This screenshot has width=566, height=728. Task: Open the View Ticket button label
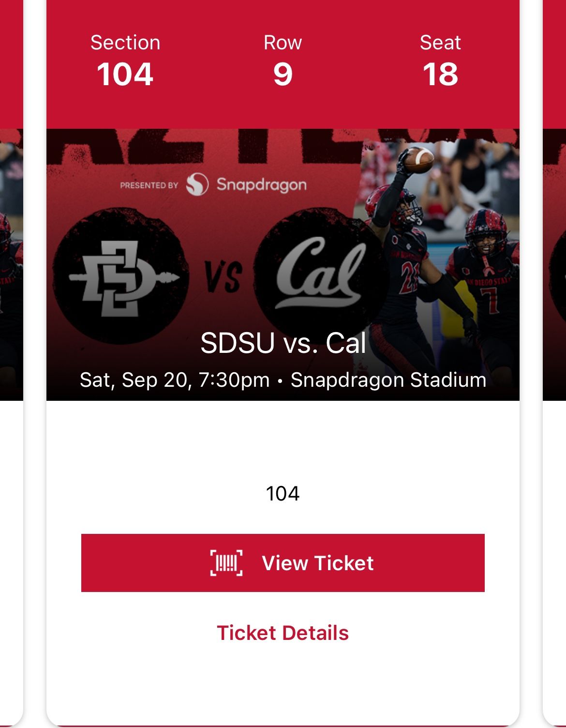[x=317, y=563]
